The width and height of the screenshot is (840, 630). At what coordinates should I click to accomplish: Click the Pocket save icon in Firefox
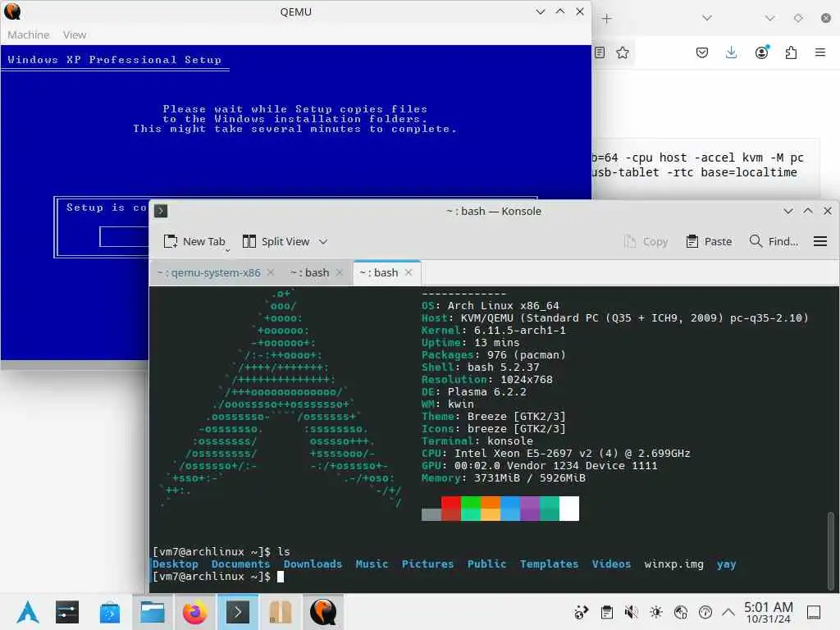702,52
